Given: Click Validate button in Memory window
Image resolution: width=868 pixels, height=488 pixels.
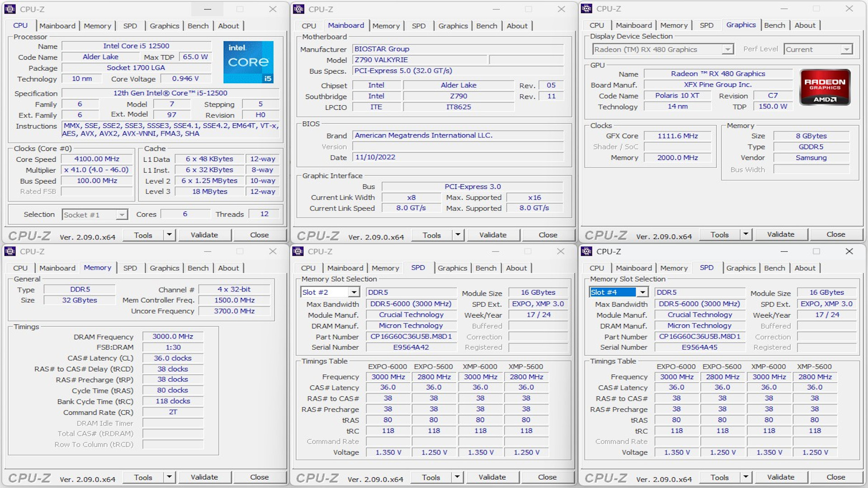Looking at the screenshot, I should (204, 477).
